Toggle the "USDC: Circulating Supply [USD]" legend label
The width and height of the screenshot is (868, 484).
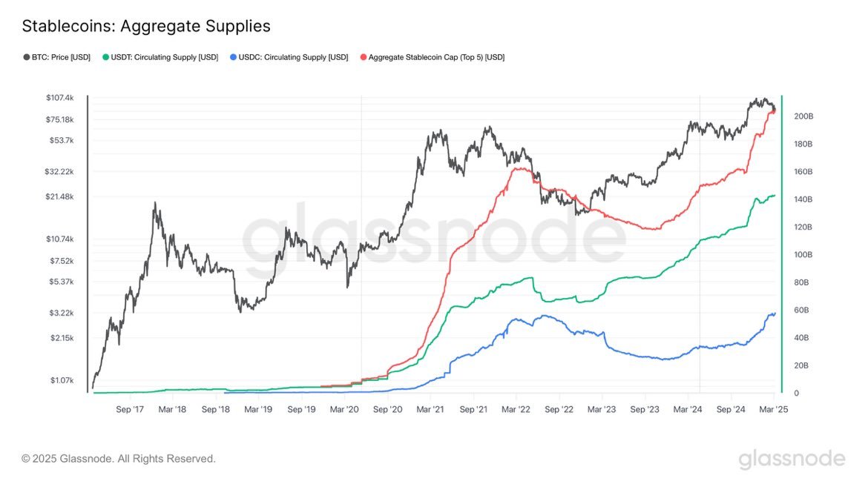click(x=293, y=57)
